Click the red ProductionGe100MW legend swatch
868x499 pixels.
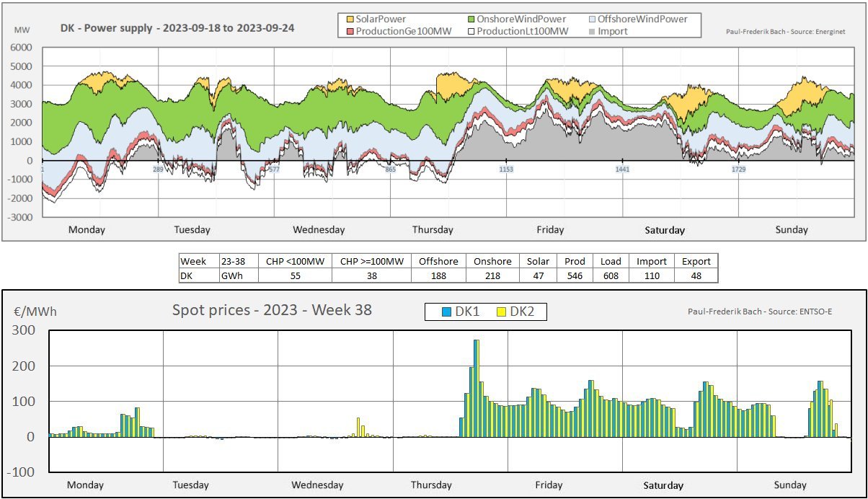click(350, 31)
